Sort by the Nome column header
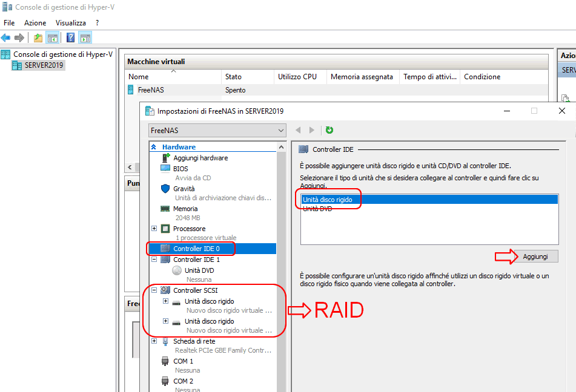This screenshot has height=392, width=576. click(173, 77)
